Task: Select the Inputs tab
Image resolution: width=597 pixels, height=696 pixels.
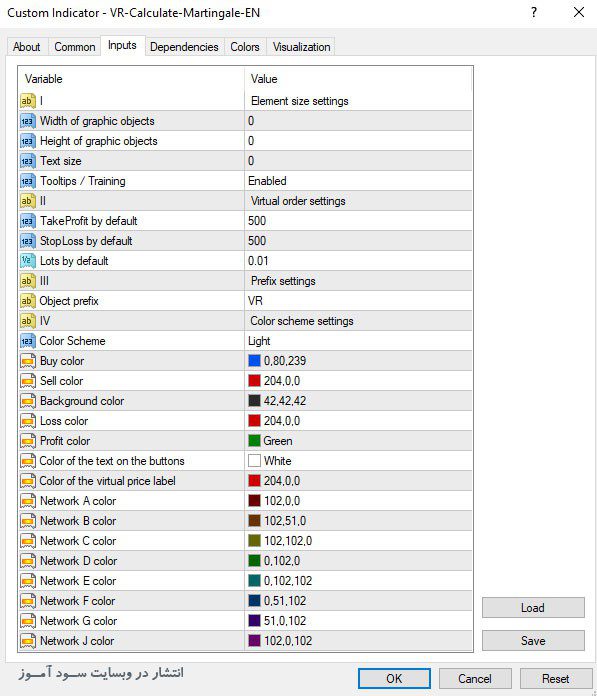Action: tap(123, 45)
